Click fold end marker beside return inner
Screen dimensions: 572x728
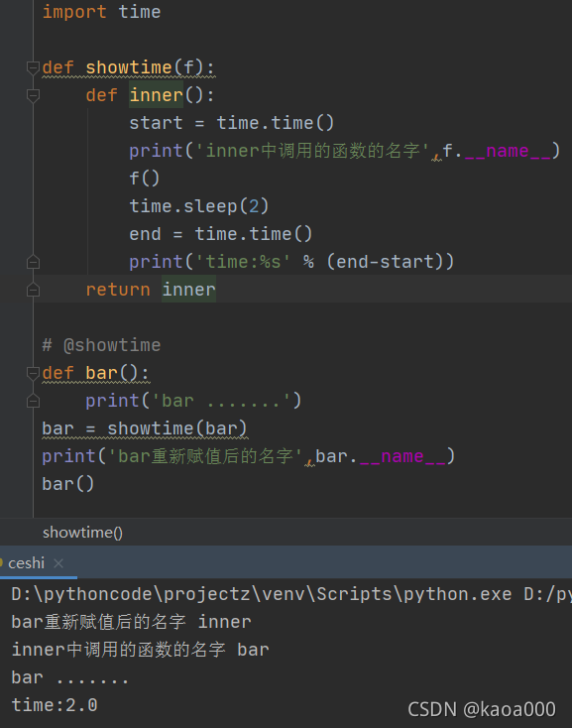[33, 290]
